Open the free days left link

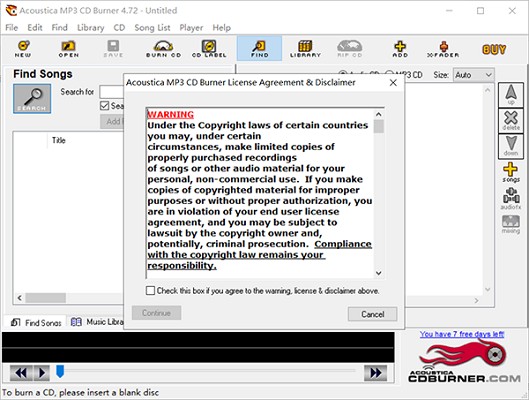pos(462,334)
